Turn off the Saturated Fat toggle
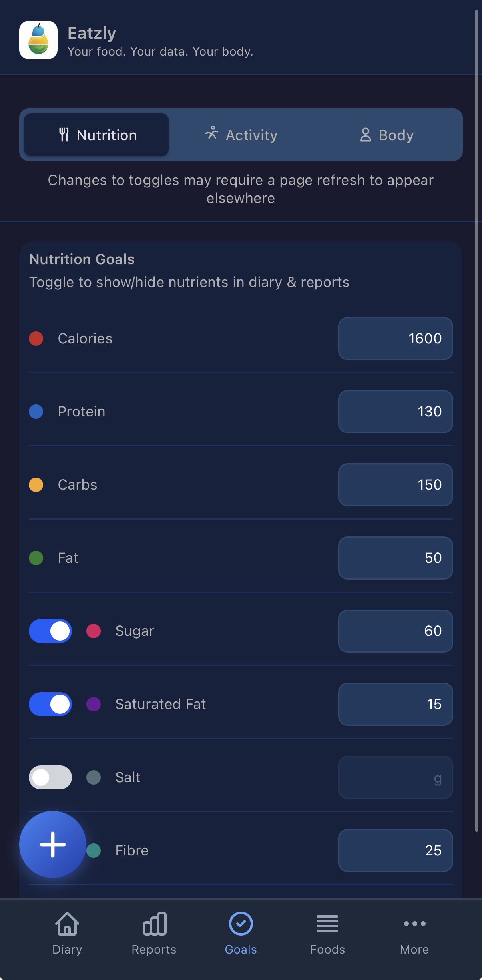 tap(50, 705)
